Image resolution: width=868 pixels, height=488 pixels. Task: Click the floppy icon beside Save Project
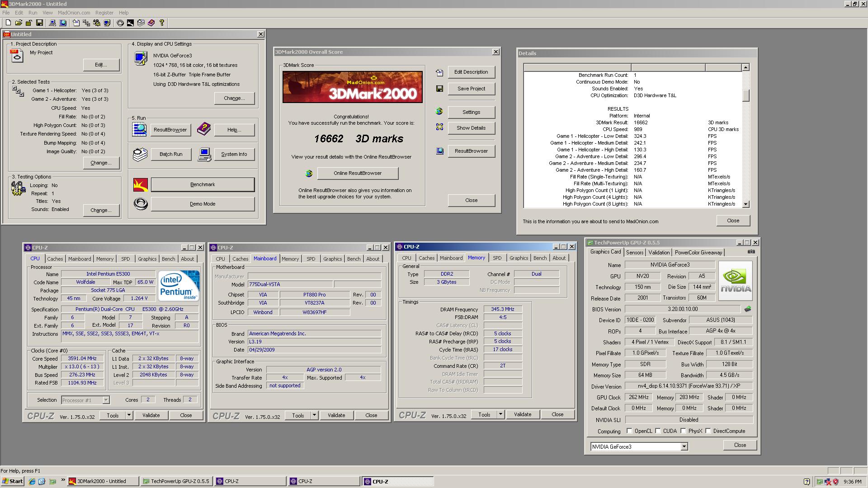[439, 89]
